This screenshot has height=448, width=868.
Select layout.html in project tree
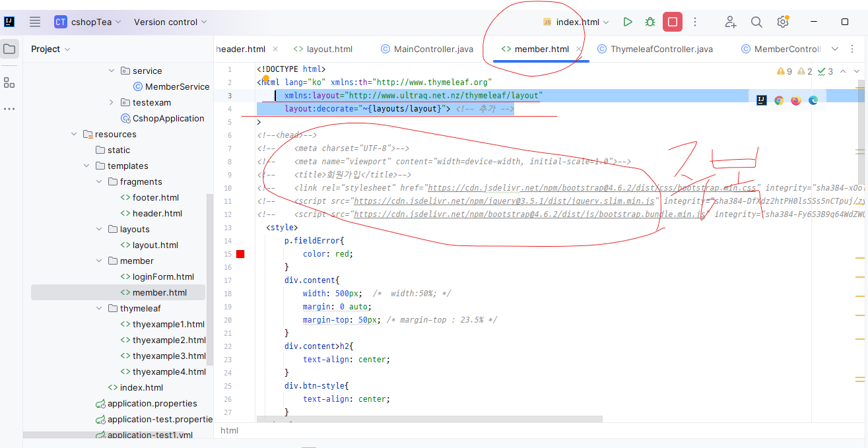point(149,245)
